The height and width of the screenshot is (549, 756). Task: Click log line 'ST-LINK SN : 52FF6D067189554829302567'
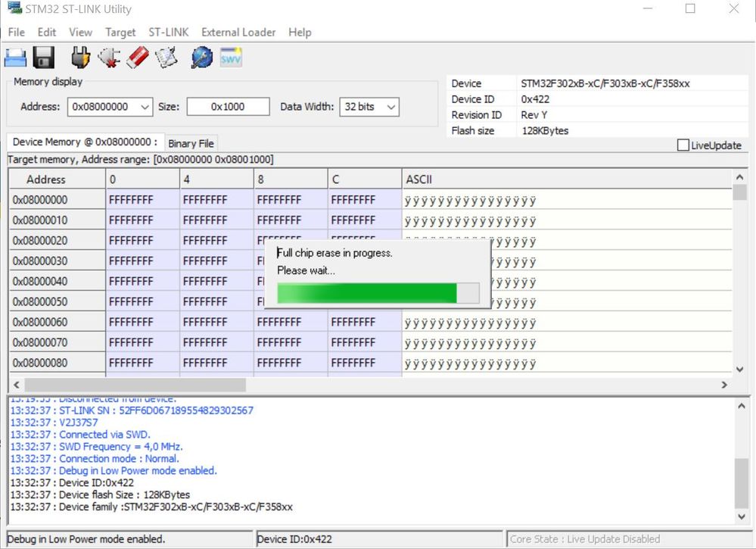coord(132,410)
